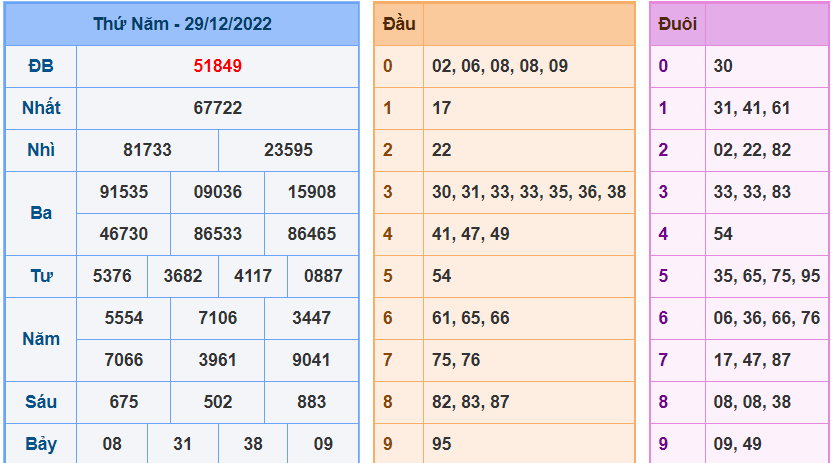
Task: Click the 'Sáu' row label
Action: coord(41,402)
